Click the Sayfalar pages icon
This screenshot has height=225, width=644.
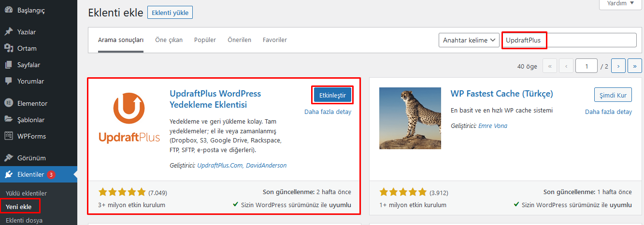point(9,65)
